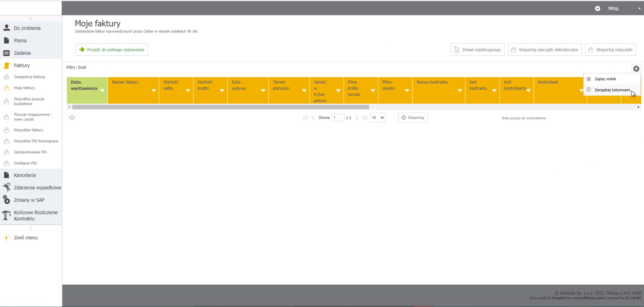Image resolution: width=644 pixels, height=307 pixels.
Task: Open the Wartość netto column dropdown
Action: [188, 90]
